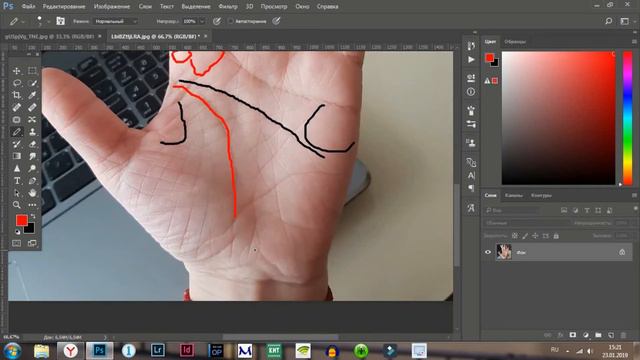Toggle pixel layer filter in Layers panel
The width and height of the screenshot is (640, 360).
pos(564,211)
